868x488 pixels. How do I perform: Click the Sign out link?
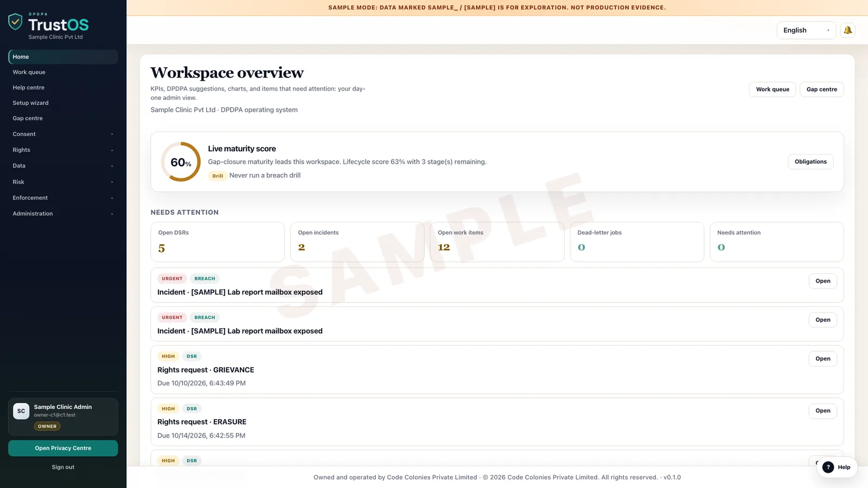click(63, 467)
